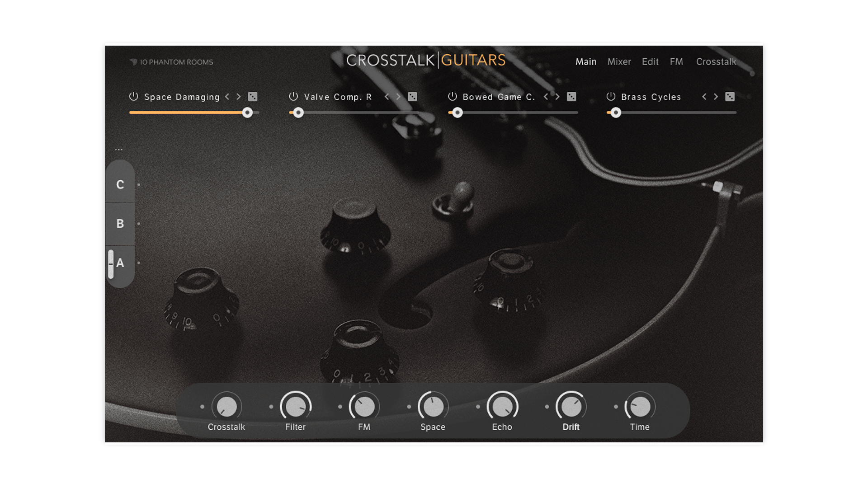Roll the dice on the Valve Comp. R slot
The image size is (868, 488).
click(x=412, y=97)
